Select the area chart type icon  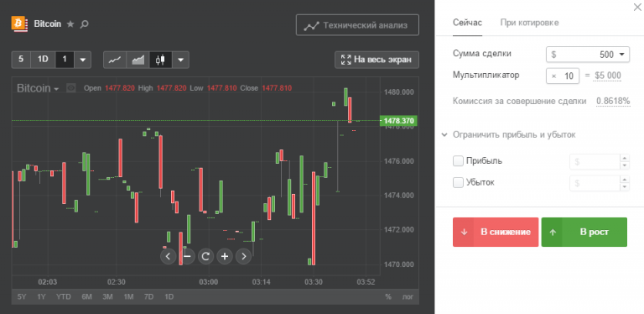(x=138, y=60)
